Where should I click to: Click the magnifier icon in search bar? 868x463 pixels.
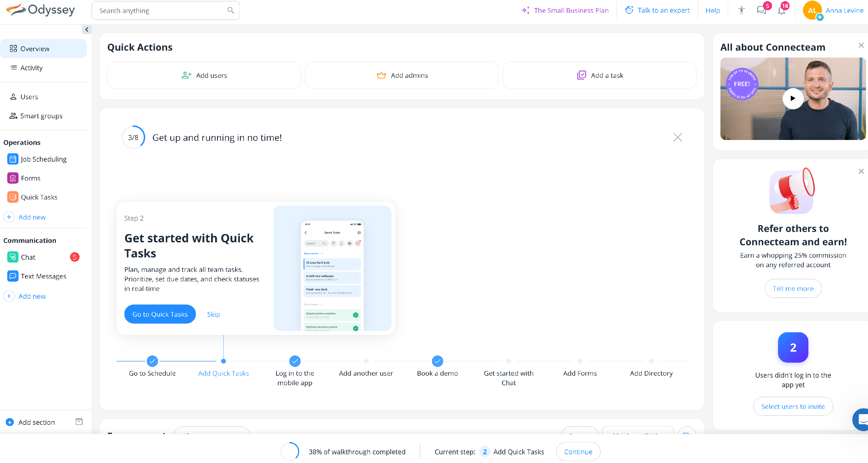231,10
